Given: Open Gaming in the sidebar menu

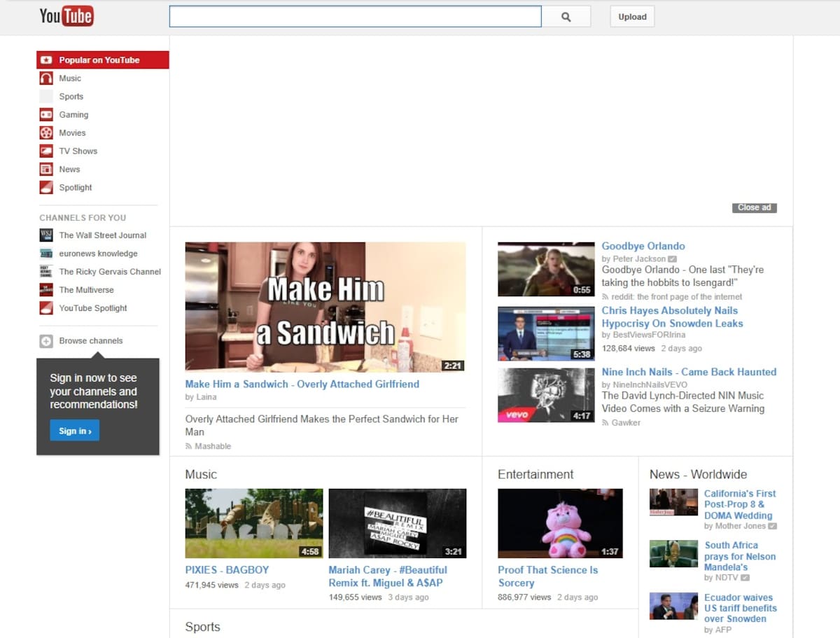Looking at the screenshot, I should click(73, 115).
